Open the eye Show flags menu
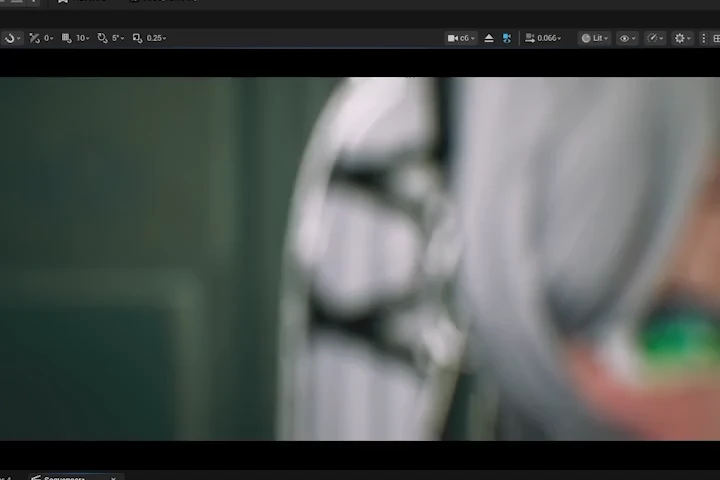 (x=628, y=38)
